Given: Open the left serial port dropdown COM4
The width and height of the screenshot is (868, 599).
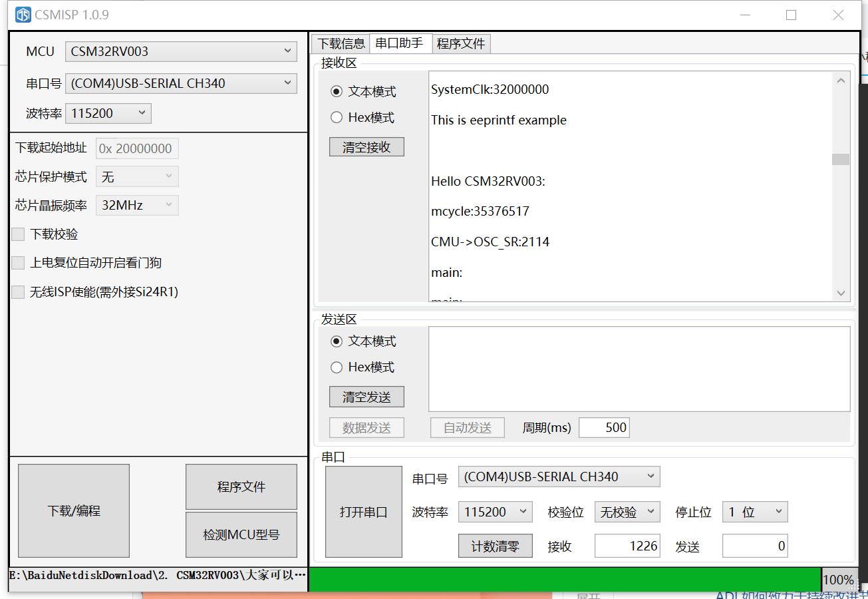Looking at the screenshot, I should 181,83.
